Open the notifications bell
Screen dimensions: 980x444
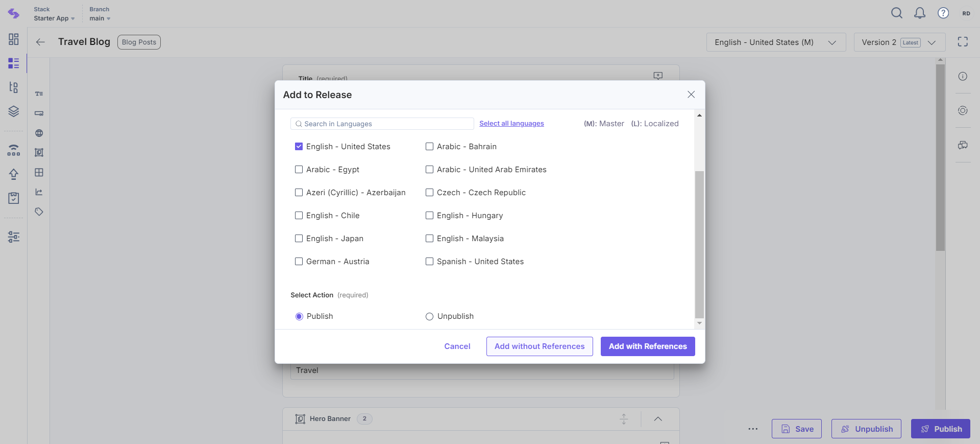[x=920, y=13]
